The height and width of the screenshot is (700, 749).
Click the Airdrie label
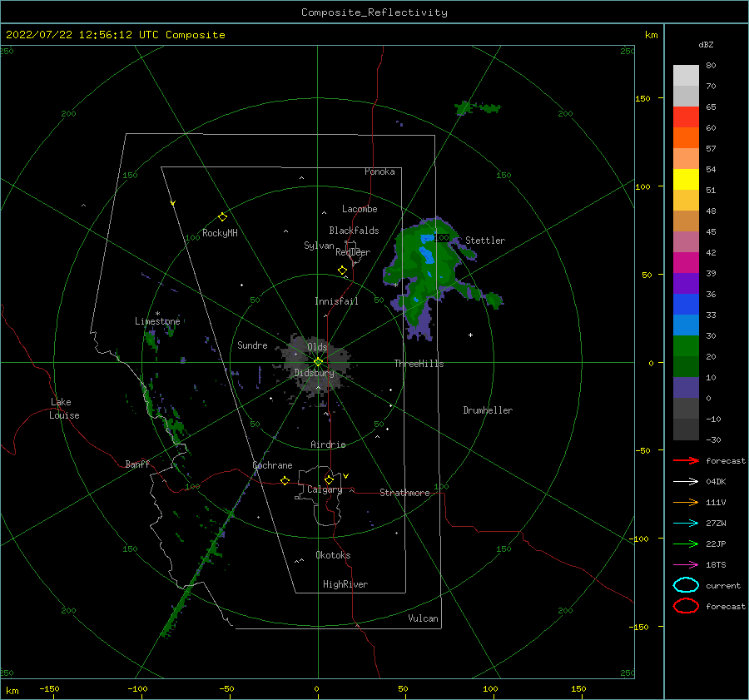click(328, 444)
